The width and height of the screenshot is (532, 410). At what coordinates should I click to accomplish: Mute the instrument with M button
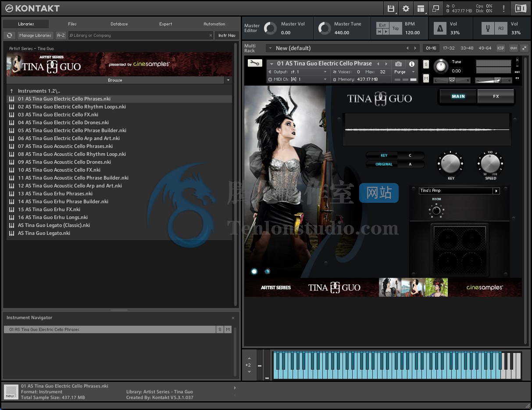coord(426,78)
